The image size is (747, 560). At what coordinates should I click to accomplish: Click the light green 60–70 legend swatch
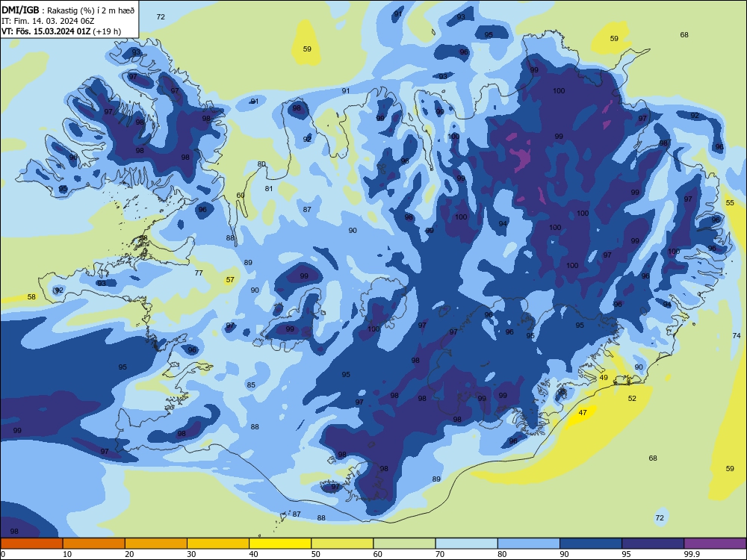[x=404, y=544]
